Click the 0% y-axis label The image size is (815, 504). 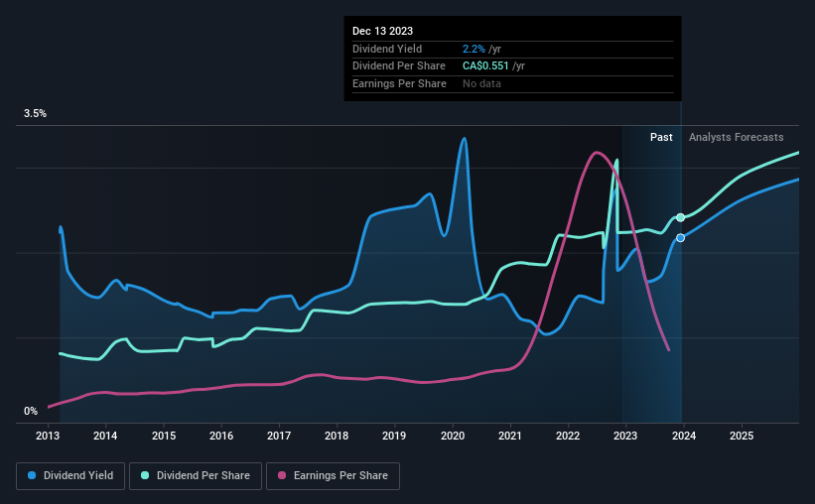pyautogui.click(x=31, y=411)
